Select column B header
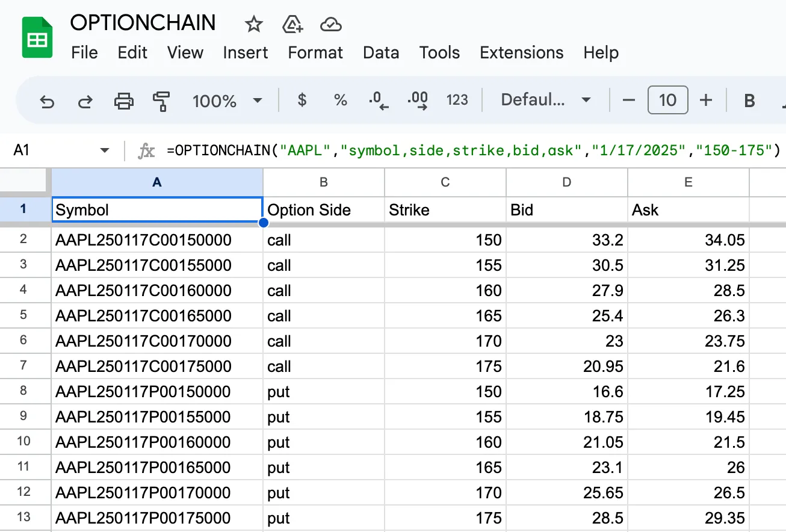 324,182
